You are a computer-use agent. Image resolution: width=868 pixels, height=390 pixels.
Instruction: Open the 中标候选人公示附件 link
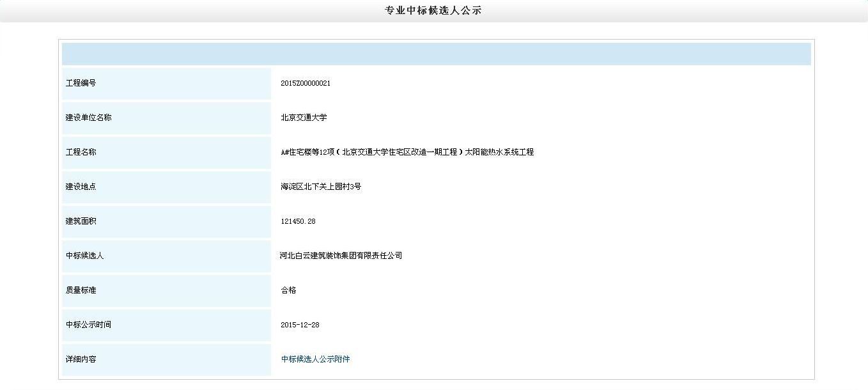pyautogui.click(x=315, y=359)
